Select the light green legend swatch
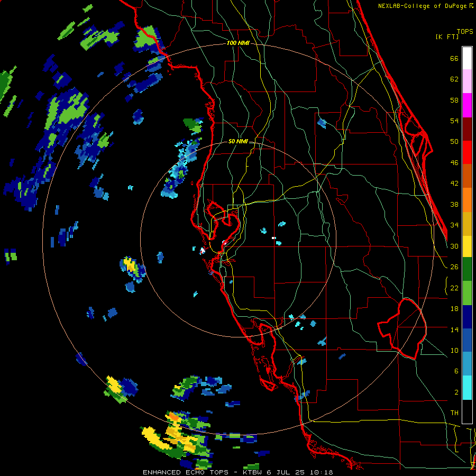 click(467, 292)
